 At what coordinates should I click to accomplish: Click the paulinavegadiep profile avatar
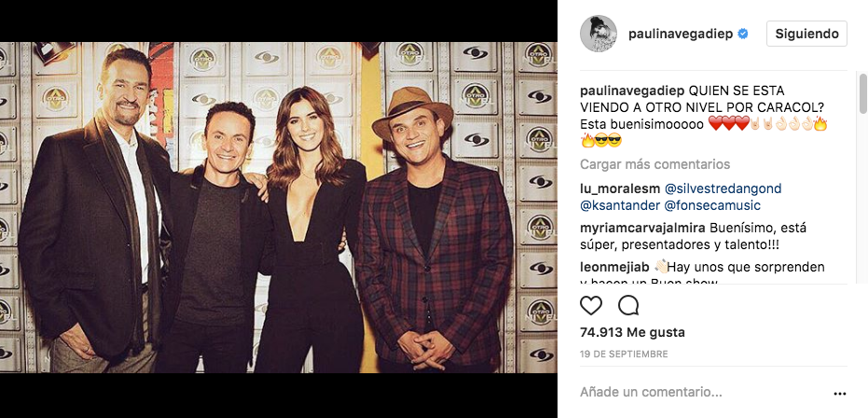599,34
